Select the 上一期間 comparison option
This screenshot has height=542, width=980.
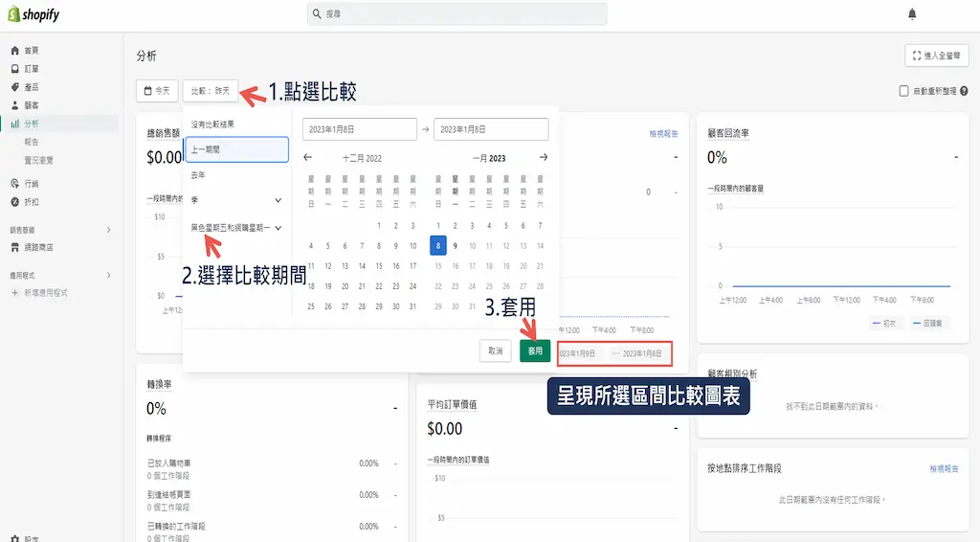(x=237, y=149)
